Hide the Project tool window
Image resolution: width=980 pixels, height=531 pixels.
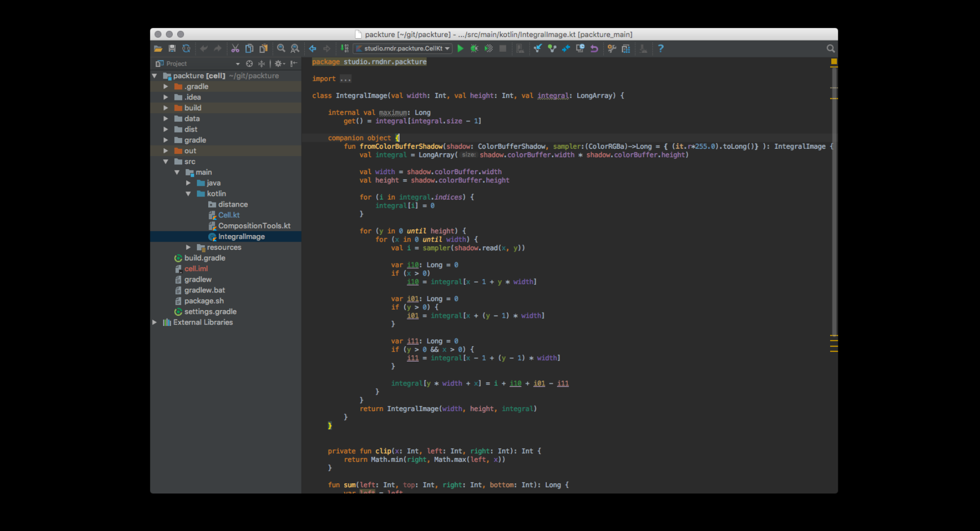pyautogui.click(x=293, y=63)
